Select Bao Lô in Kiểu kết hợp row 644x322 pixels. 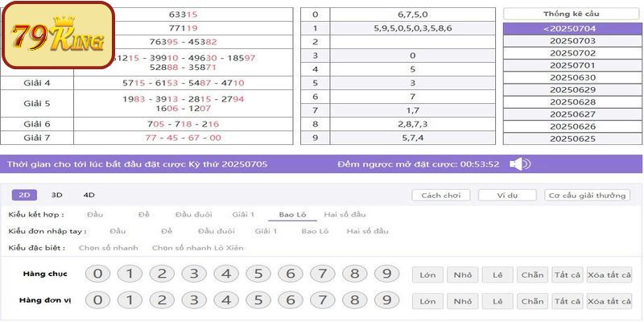coord(292,214)
